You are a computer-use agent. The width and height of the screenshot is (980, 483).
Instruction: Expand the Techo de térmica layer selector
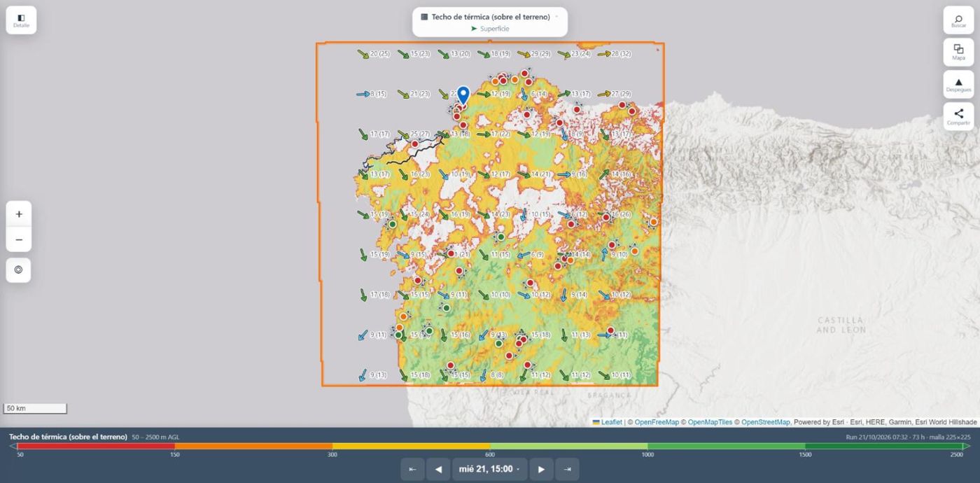click(490, 17)
